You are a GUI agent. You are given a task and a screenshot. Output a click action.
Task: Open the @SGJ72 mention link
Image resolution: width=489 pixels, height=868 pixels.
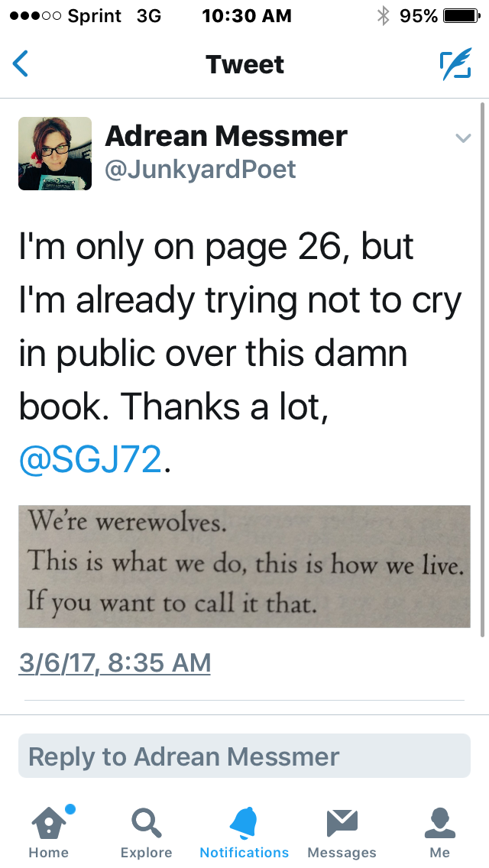[91, 460]
